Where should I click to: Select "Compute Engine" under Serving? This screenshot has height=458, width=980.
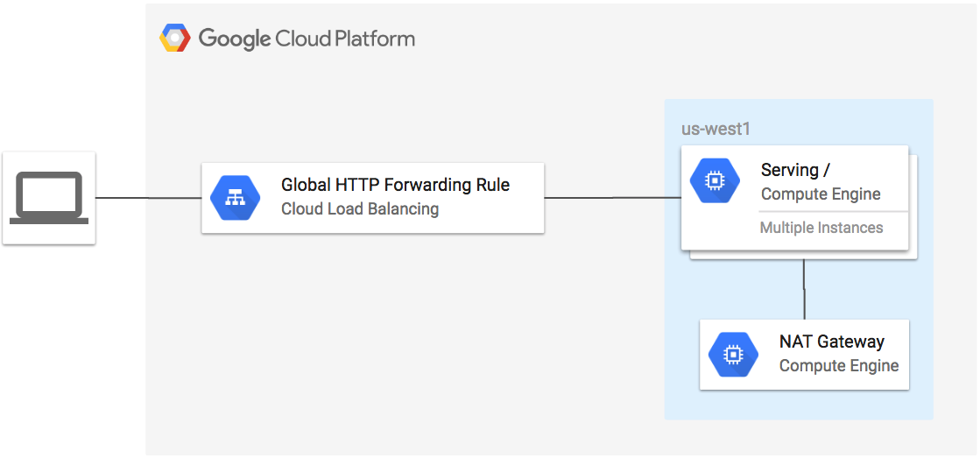821,194
